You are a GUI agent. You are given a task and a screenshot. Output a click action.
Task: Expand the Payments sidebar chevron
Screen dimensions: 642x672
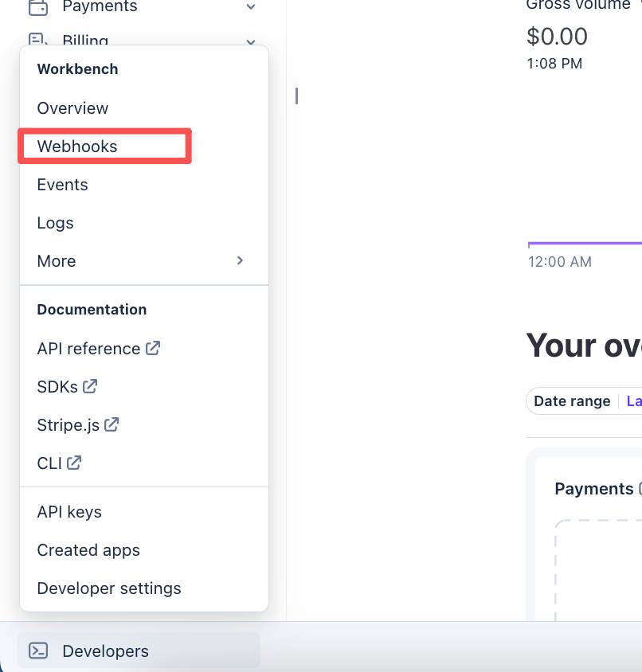(251, 7)
